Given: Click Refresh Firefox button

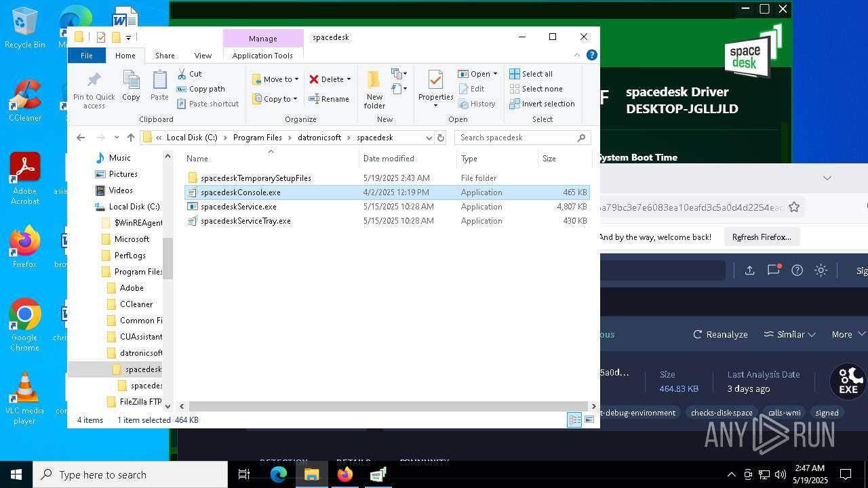Looking at the screenshot, I should click(x=762, y=237).
